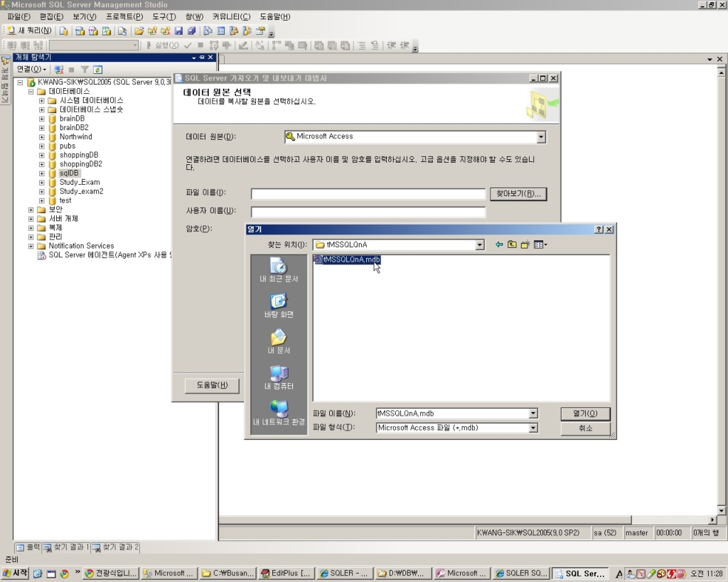Switch to C:\Busan folder window on taskbar
Image resolution: width=728 pixels, height=582 pixels.
point(227,573)
